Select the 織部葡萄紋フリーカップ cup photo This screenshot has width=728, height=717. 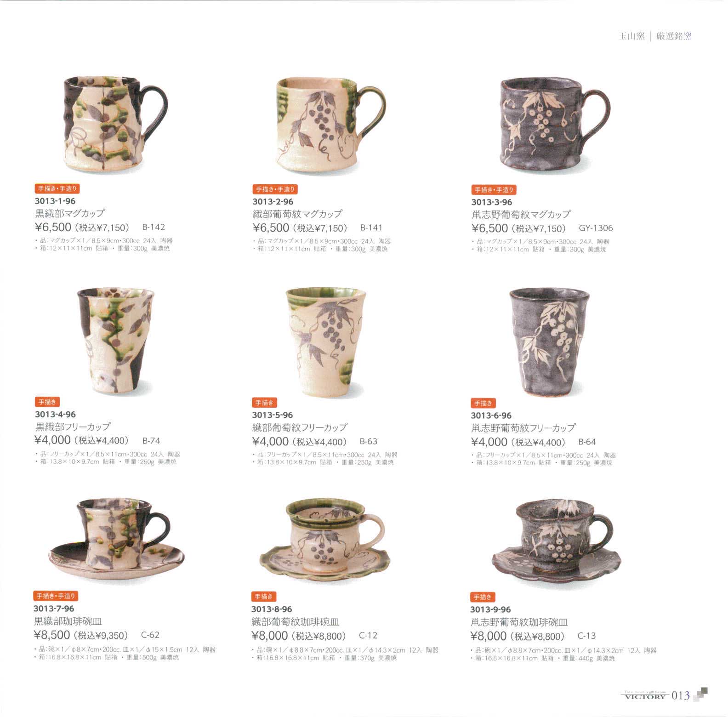pyautogui.click(x=326, y=342)
